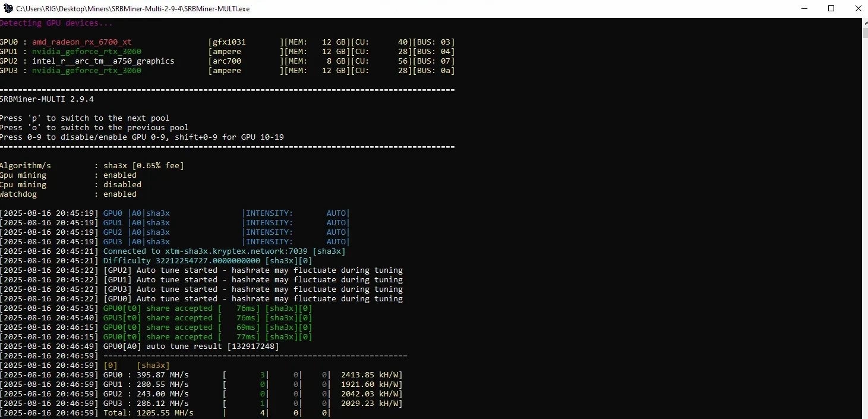Click the GPU0 auto tune result line
This screenshot has height=419, width=868.
[x=191, y=346]
